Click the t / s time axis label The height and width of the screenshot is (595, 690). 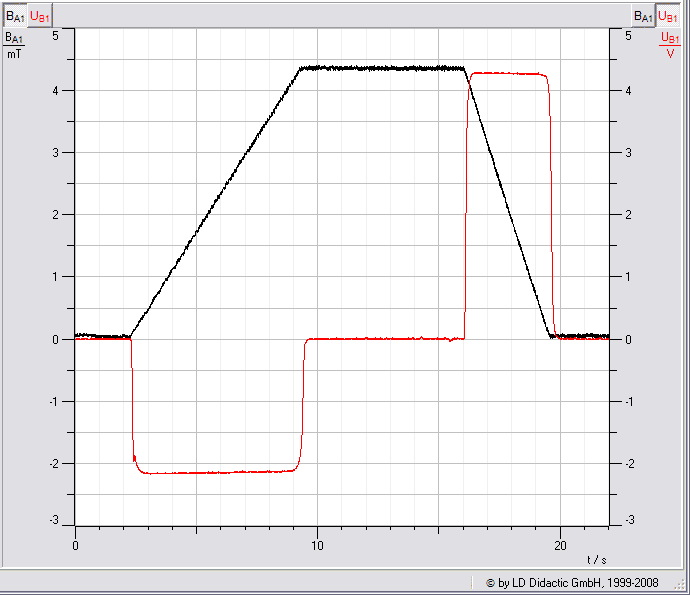(596, 559)
